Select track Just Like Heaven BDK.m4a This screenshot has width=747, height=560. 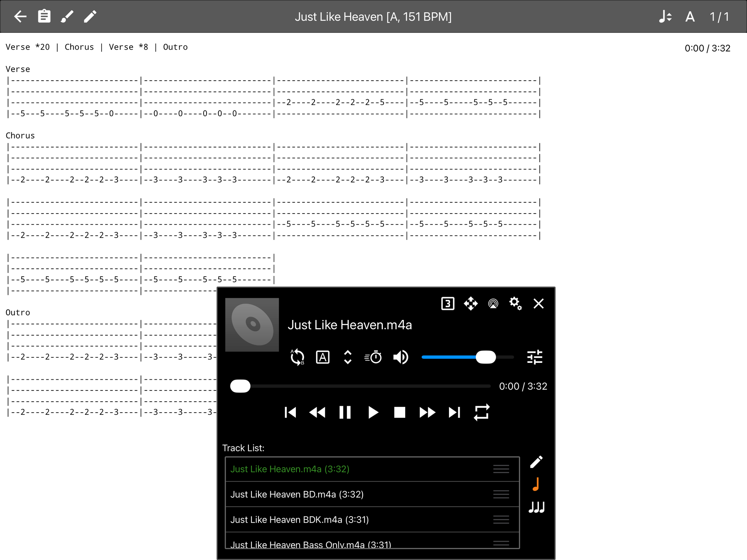point(372,520)
